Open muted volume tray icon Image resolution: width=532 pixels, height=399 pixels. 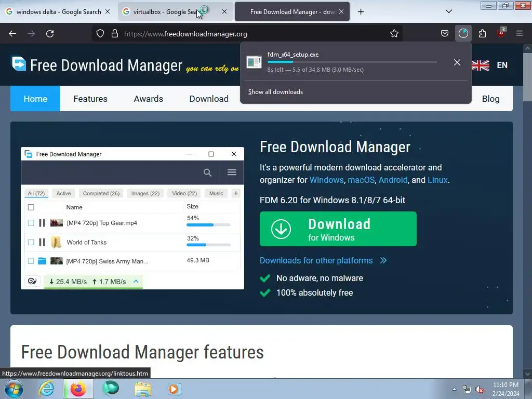pyautogui.click(x=480, y=389)
